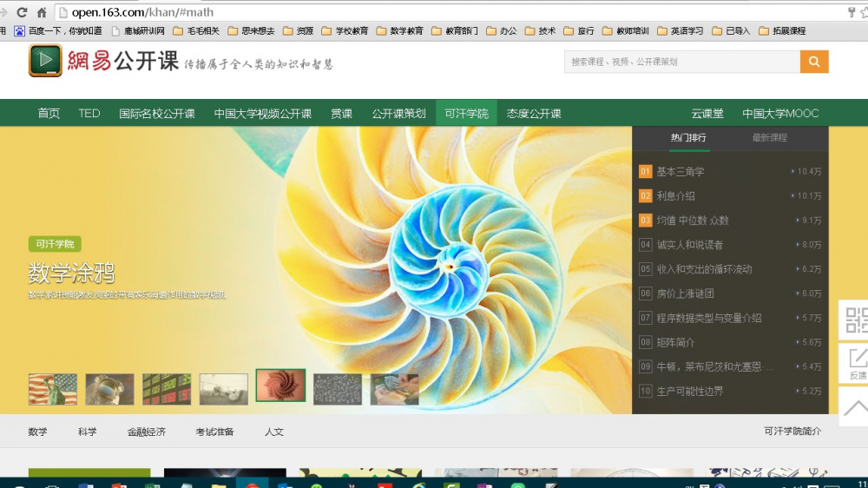Image resolution: width=868 pixels, height=488 pixels.
Task: Open TED in the navigation bar
Action: (x=89, y=114)
